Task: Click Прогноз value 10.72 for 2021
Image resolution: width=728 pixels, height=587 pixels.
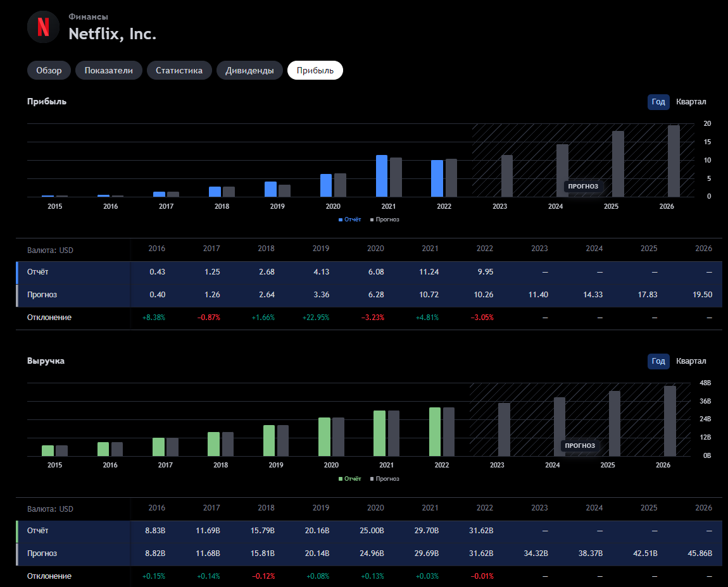Action: 429,295
